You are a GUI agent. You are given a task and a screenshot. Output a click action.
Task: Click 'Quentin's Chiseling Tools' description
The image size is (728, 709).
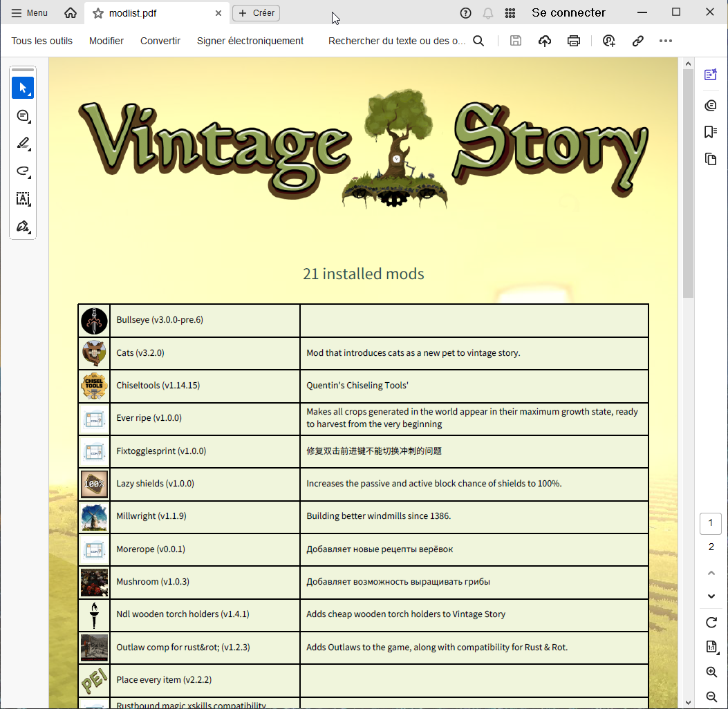(x=357, y=386)
